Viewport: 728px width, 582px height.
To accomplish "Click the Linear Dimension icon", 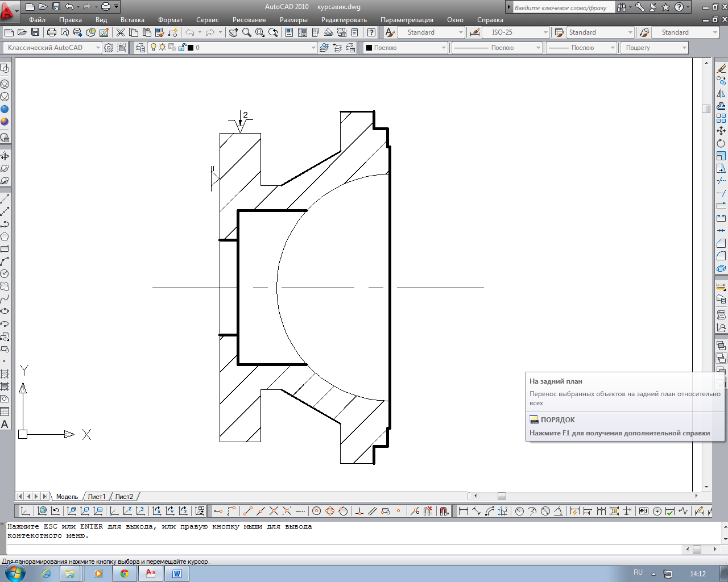I will pos(464,511).
